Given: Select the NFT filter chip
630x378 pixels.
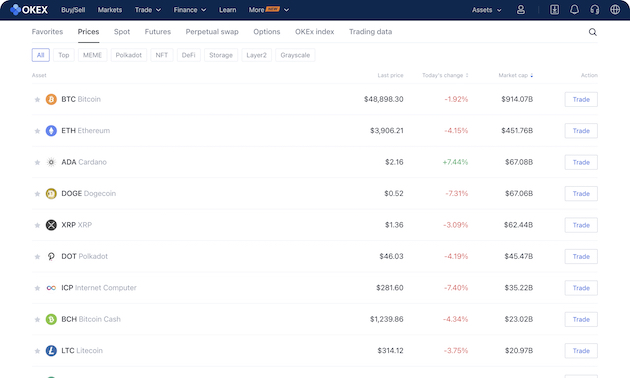Looking at the screenshot, I should 162,55.
